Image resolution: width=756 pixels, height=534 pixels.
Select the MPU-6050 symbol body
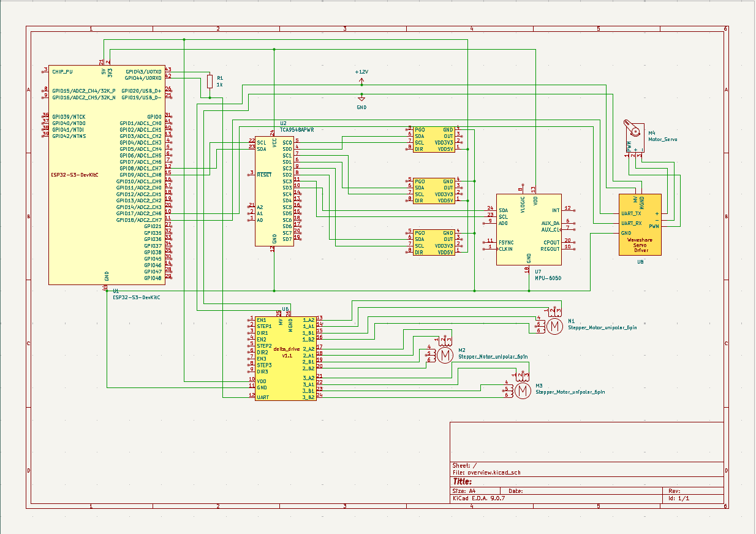tap(529, 229)
